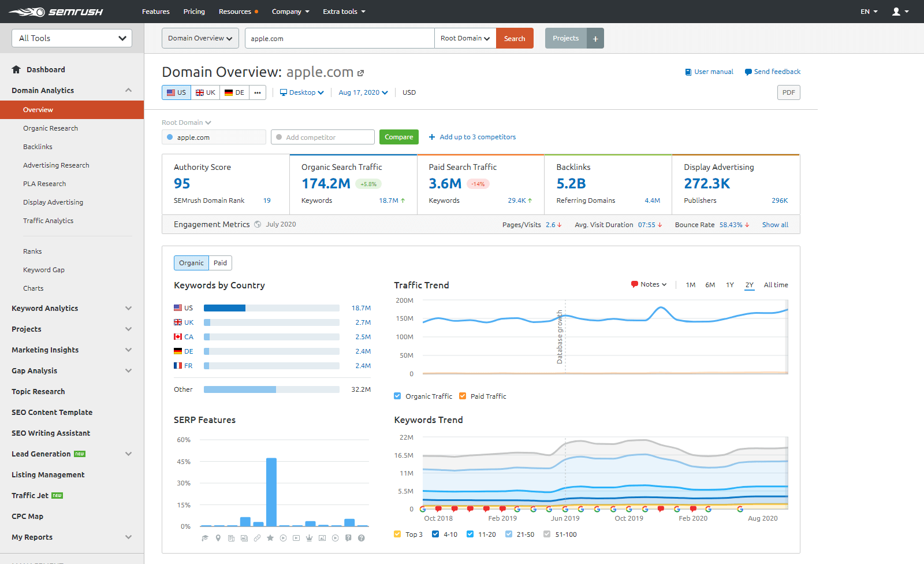Click the US keywords bar
The height and width of the screenshot is (564, 924).
point(271,308)
